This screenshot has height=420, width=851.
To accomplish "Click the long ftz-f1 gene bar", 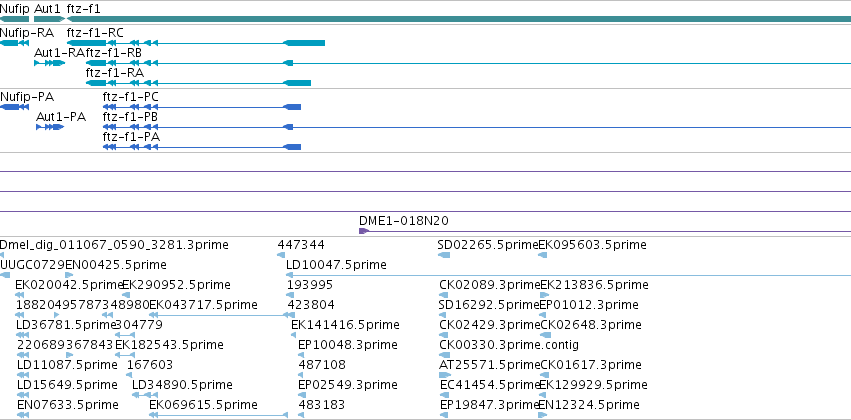I will [459, 19].
